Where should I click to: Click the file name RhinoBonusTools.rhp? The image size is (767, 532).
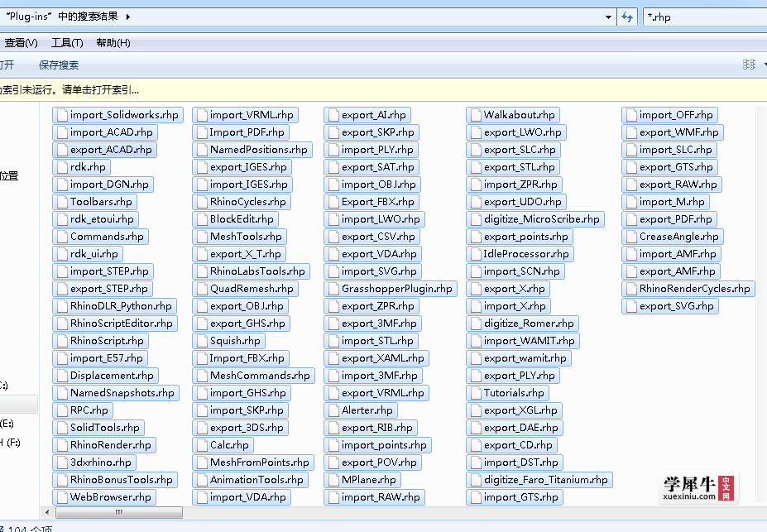pyautogui.click(x=122, y=480)
